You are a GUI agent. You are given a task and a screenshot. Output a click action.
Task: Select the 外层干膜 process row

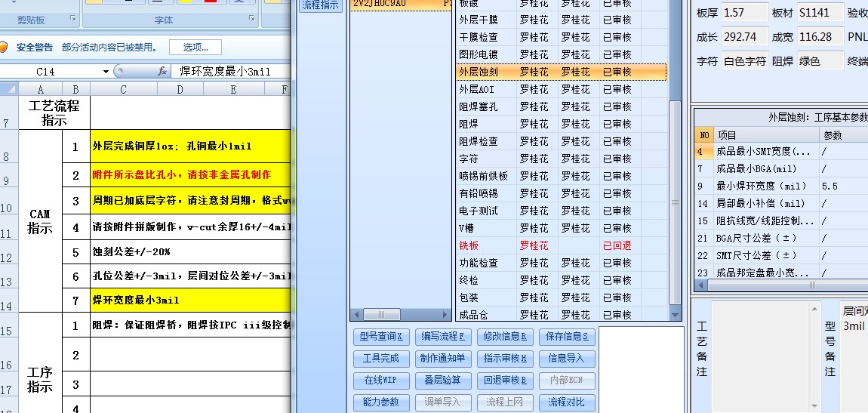coord(562,20)
